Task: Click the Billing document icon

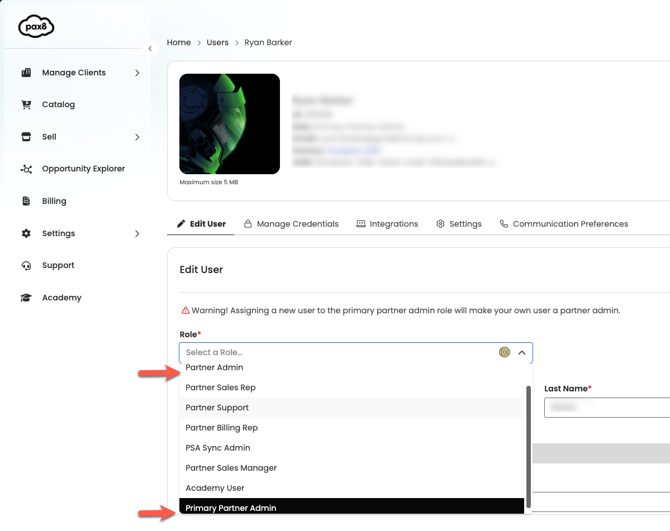Action: [26, 201]
